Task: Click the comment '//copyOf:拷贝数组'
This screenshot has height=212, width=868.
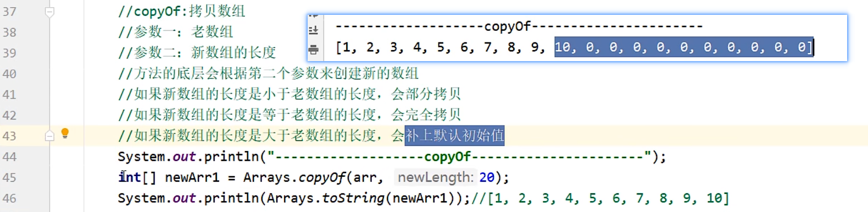Action: click(x=182, y=12)
